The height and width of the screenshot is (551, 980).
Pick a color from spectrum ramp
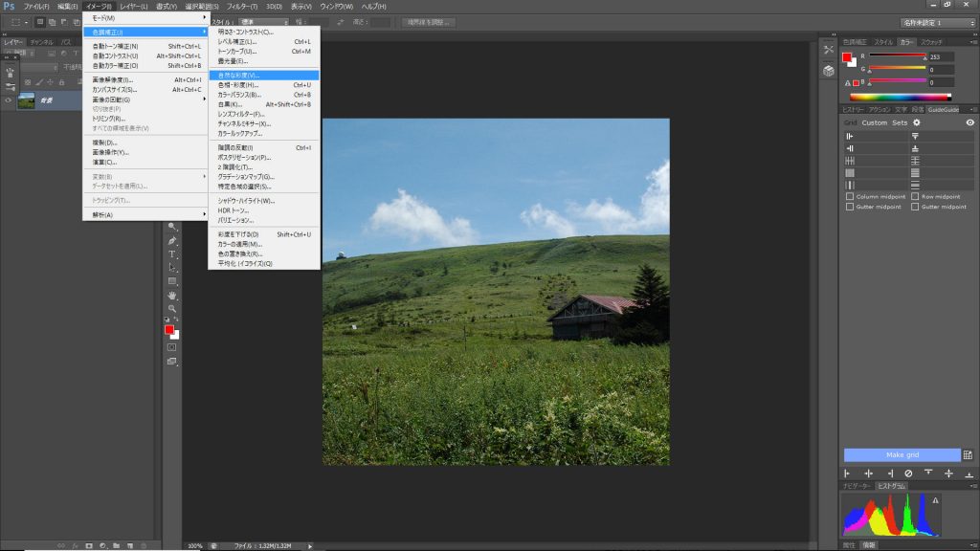(x=900, y=97)
